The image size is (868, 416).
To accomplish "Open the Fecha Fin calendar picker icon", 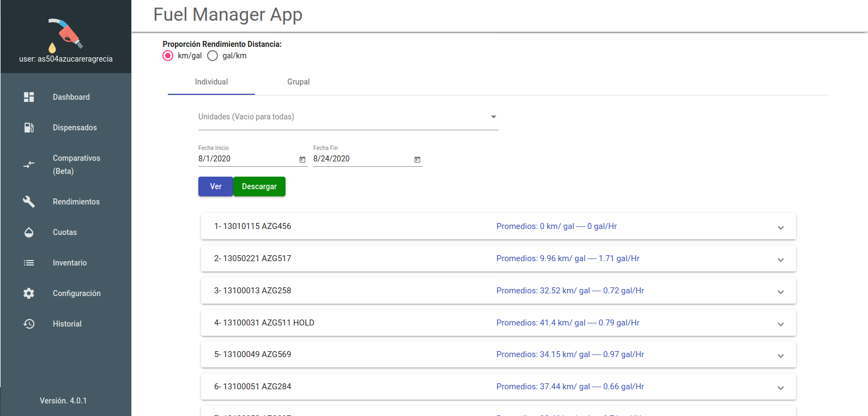I will click(417, 159).
